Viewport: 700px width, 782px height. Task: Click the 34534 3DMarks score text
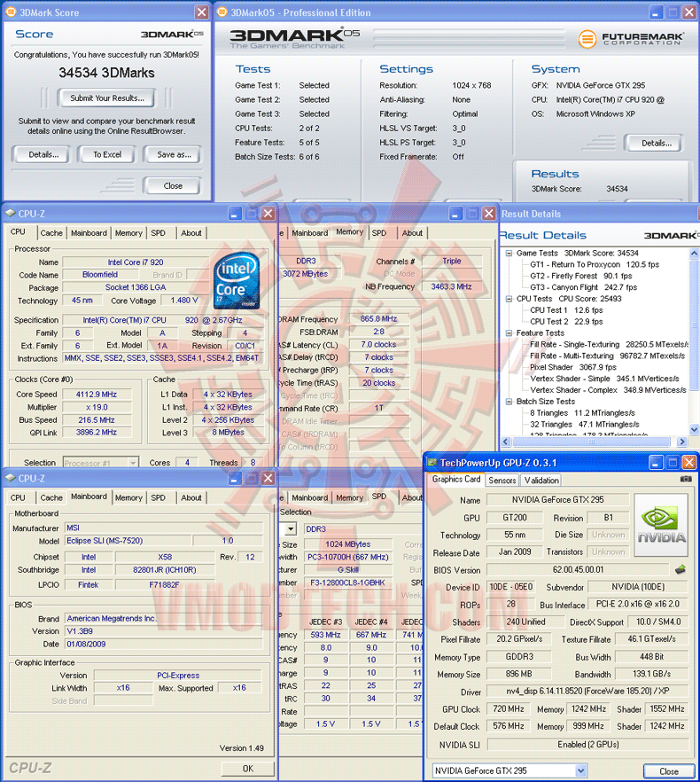(106, 73)
